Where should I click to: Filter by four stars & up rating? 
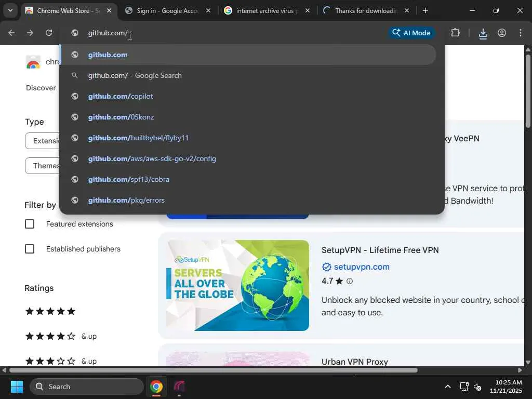(x=61, y=336)
